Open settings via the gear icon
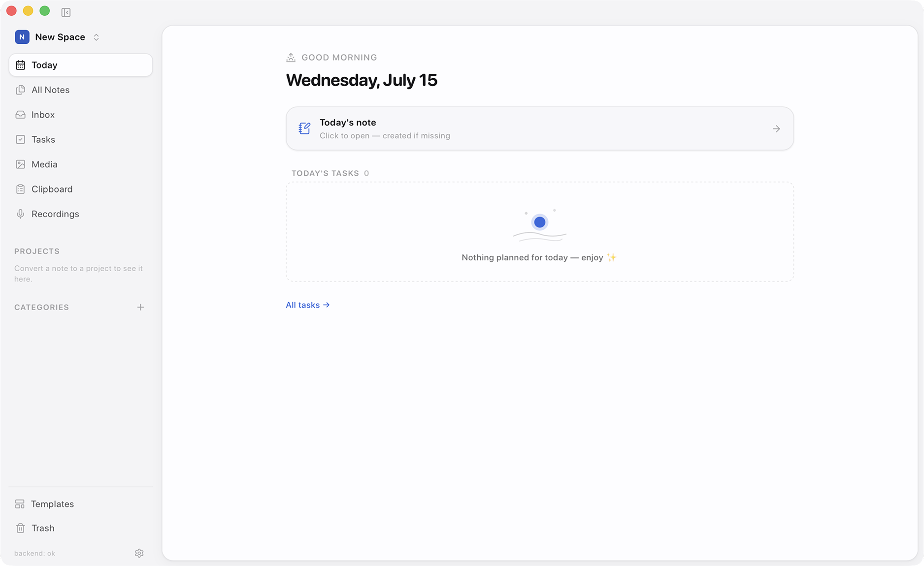The height and width of the screenshot is (566, 924). pos(139,553)
